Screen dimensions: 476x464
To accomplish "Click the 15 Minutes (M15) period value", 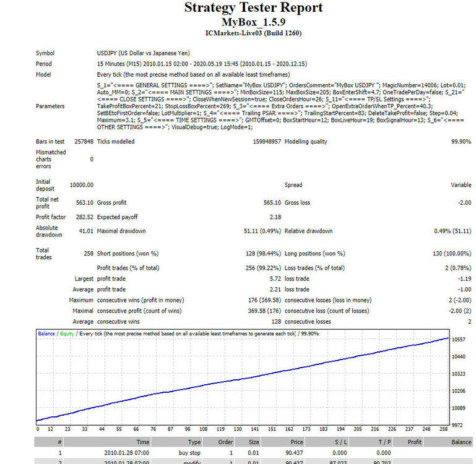I will pyautogui.click(x=202, y=64).
